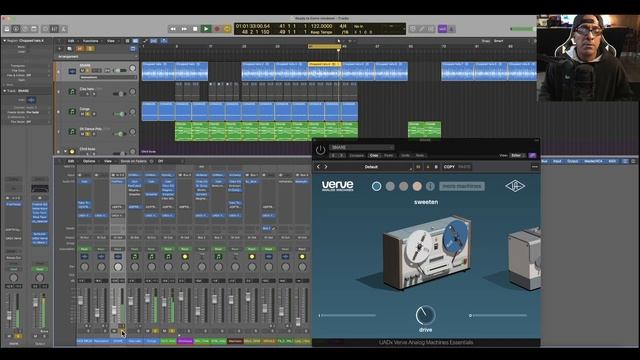Mute the SNARE track in track header
640x360 pixels.
pyautogui.click(x=82, y=71)
